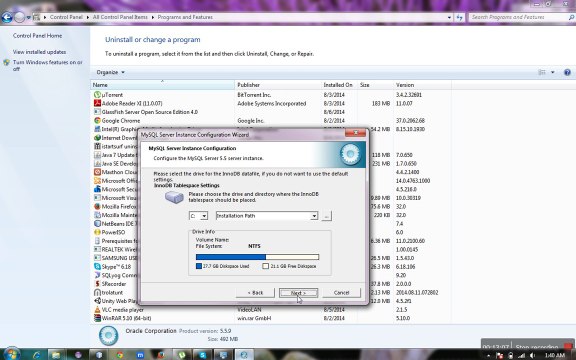This screenshot has width=576, height=360.
Task: Select the Java SE Development icon
Action: click(x=97, y=163)
